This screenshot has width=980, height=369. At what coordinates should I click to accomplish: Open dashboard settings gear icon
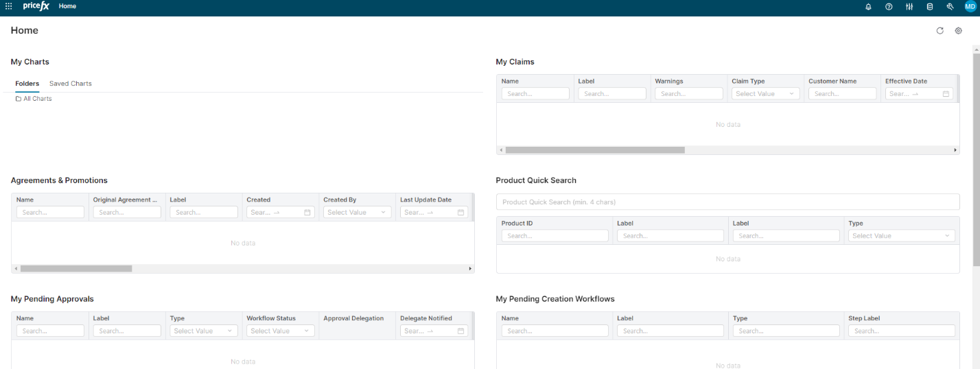959,31
